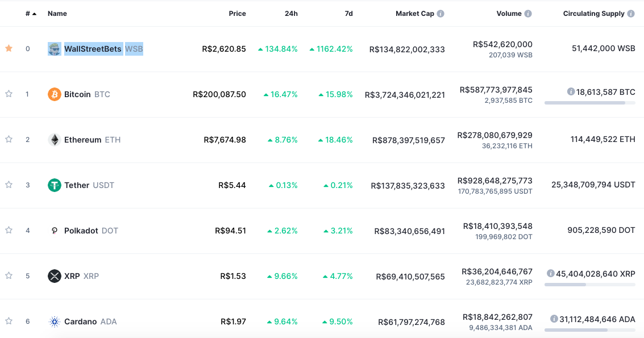Sort table by Price column header
The height and width of the screenshot is (338, 644).
point(238,14)
